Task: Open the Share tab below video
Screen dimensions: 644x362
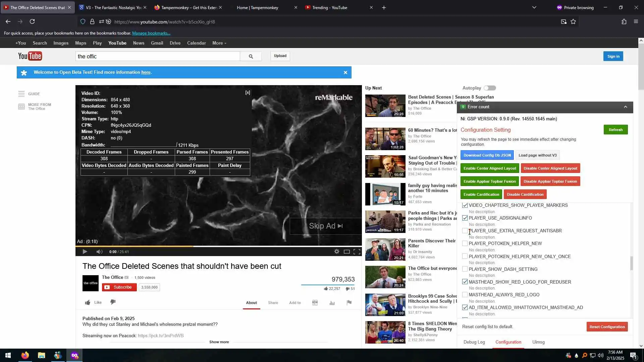Action: point(273,303)
